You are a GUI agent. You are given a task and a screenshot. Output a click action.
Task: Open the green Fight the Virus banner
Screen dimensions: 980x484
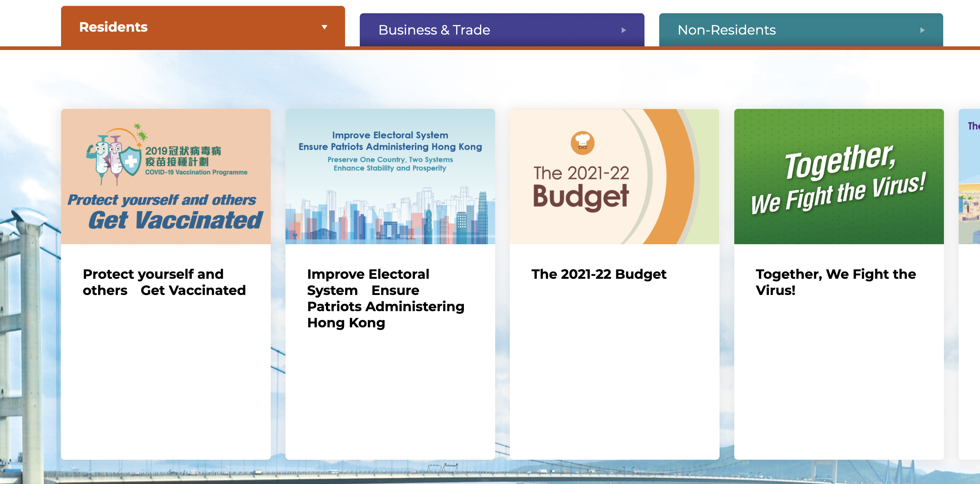click(838, 177)
